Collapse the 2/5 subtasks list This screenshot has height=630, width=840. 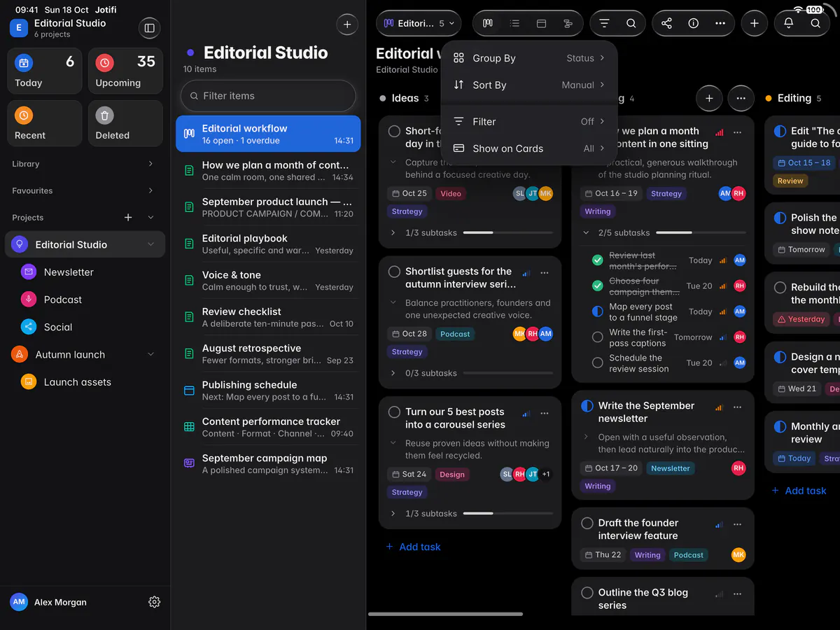tap(586, 232)
